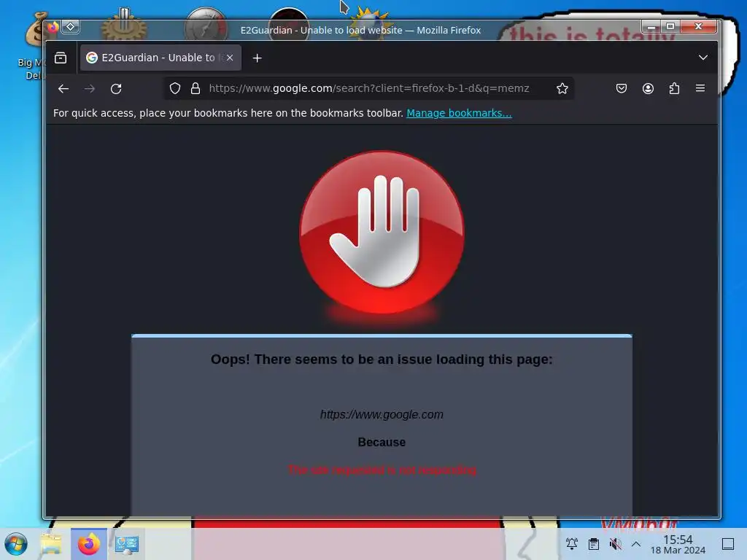Open the Firefox application hamburger menu
This screenshot has width=747, height=560.
(700, 88)
